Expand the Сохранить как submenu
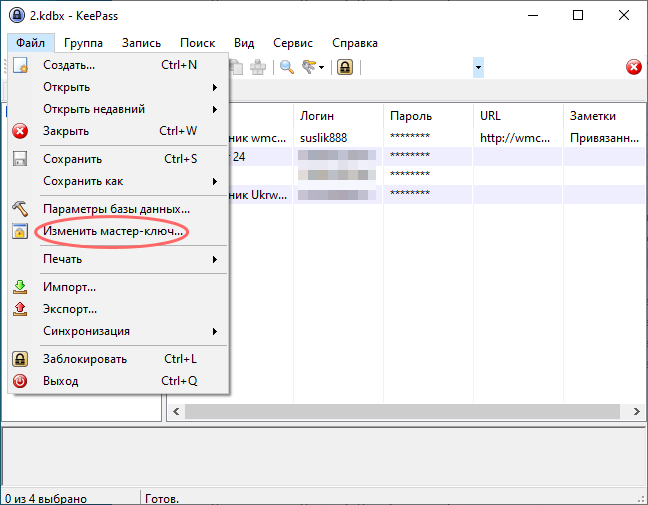The width and height of the screenshot is (648, 505). (x=214, y=181)
